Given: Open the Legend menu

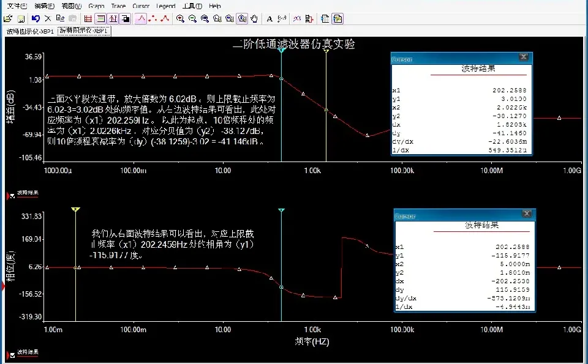Looking at the screenshot, I should click(166, 6).
